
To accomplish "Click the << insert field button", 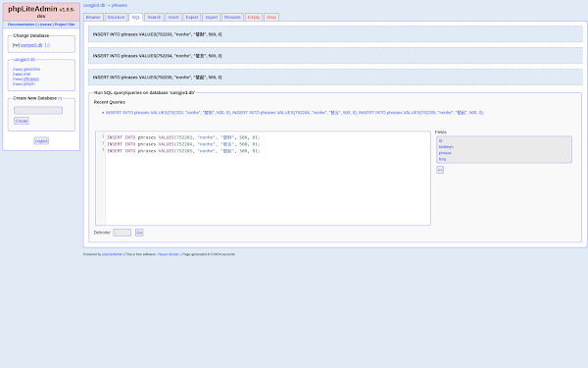I will [x=440, y=170].
